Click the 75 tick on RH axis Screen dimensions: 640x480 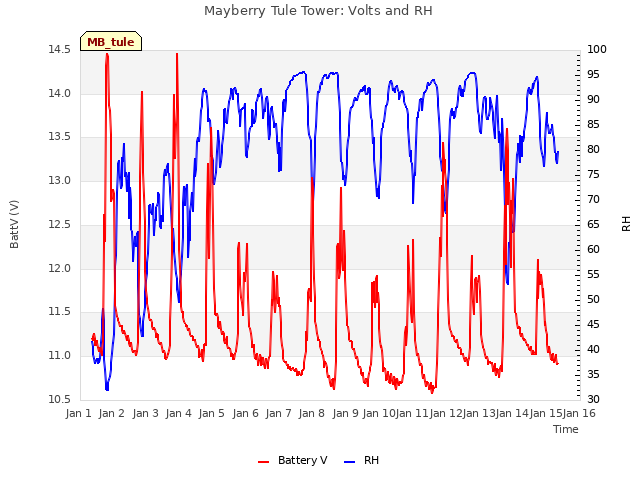(593, 174)
